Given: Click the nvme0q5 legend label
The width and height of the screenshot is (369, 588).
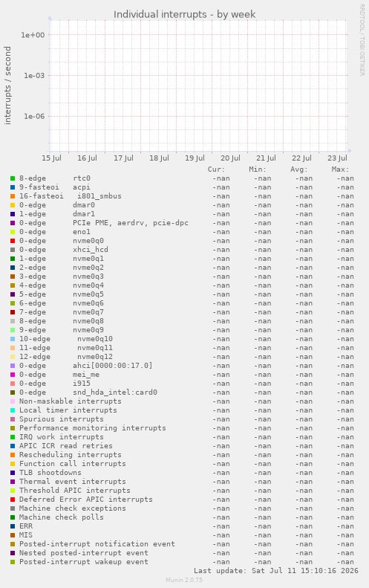Looking at the screenshot, I should coord(88,294).
